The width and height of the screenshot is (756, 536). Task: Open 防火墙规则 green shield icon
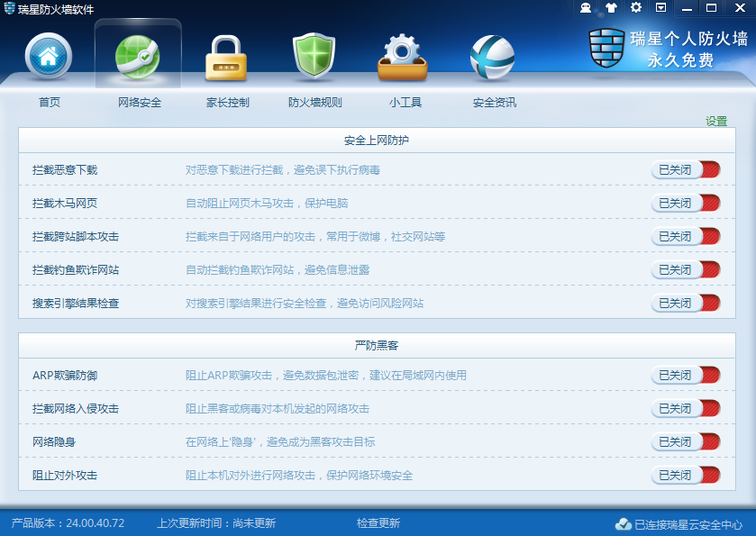point(314,58)
